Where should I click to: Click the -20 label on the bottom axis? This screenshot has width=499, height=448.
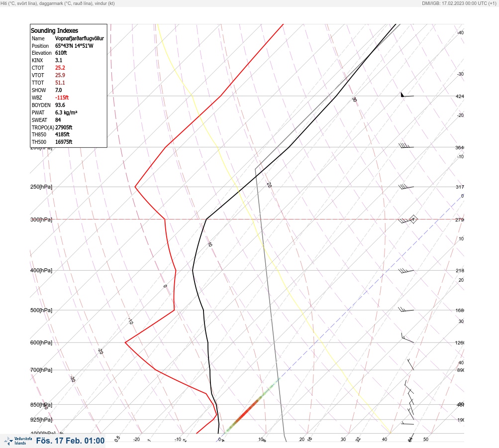click(x=136, y=440)
